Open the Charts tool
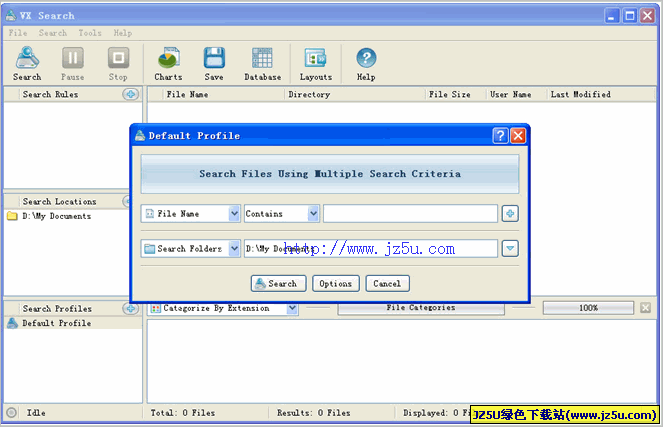 point(168,63)
